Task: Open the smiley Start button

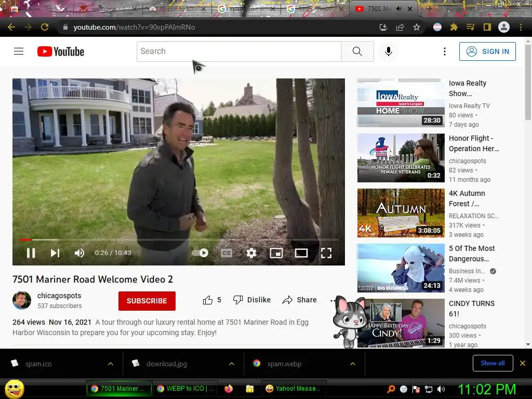Action: (15, 389)
